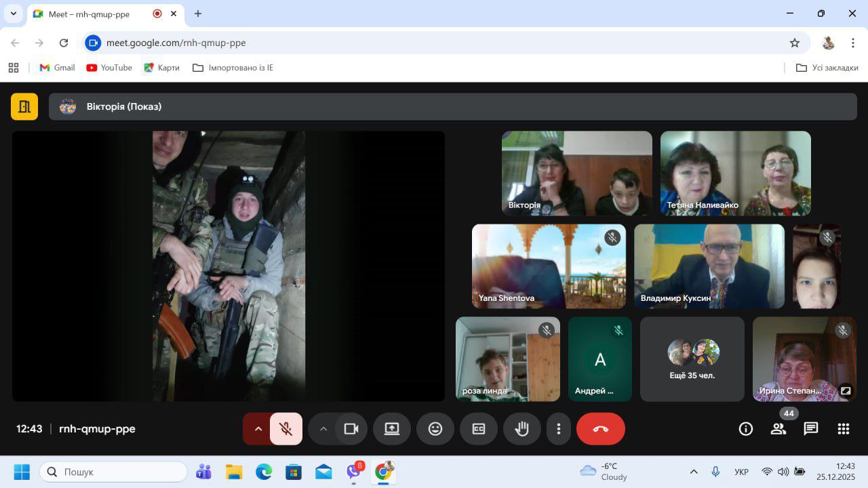Image resolution: width=868 pixels, height=488 pixels.
Task: Select the Meet browser tab
Action: [x=88, y=14]
